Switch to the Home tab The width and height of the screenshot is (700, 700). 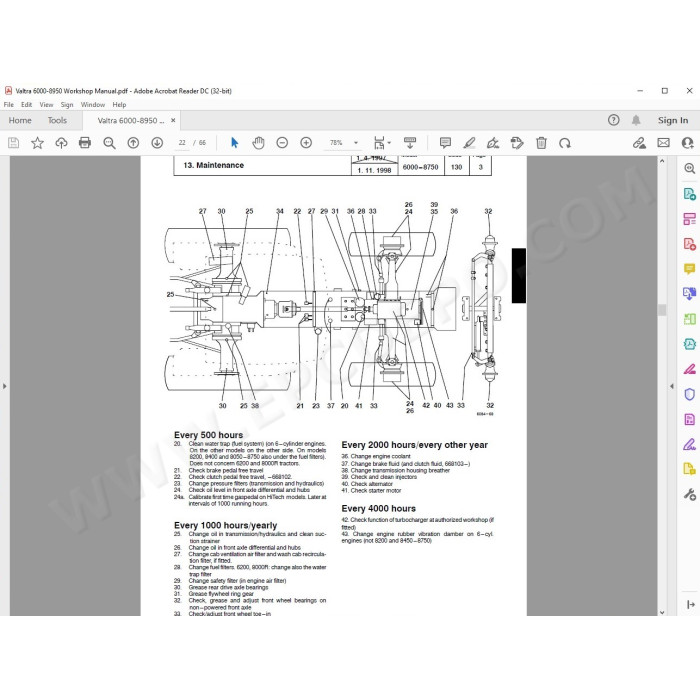click(20, 121)
